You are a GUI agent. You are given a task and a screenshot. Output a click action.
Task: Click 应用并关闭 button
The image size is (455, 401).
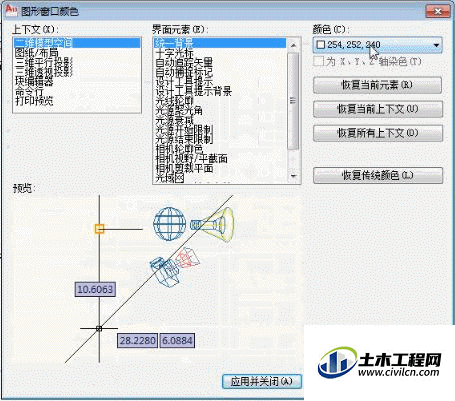click(x=262, y=381)
